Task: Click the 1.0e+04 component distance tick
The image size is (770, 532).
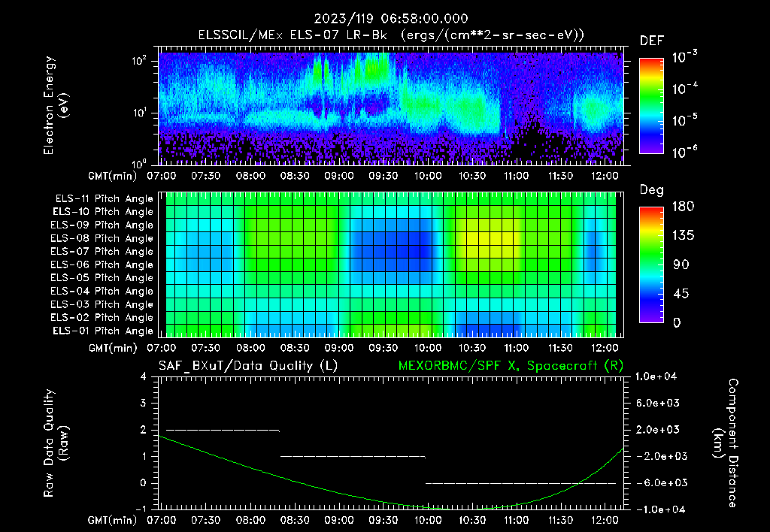Action: click(x=656, y=376)
